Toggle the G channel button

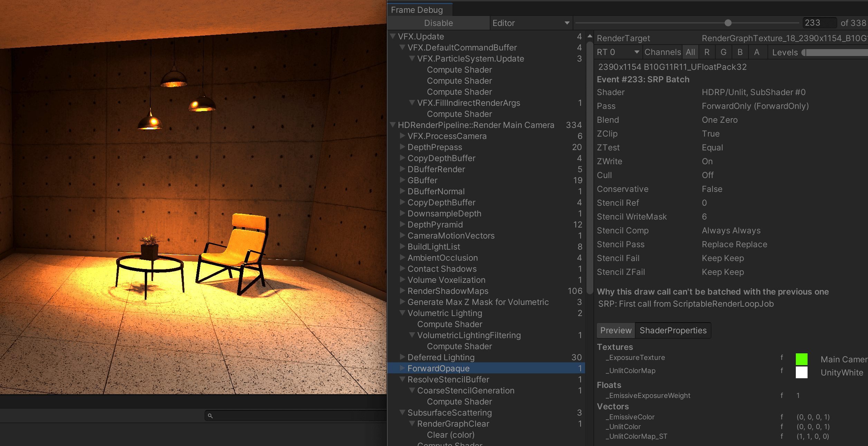pos(723,52)
